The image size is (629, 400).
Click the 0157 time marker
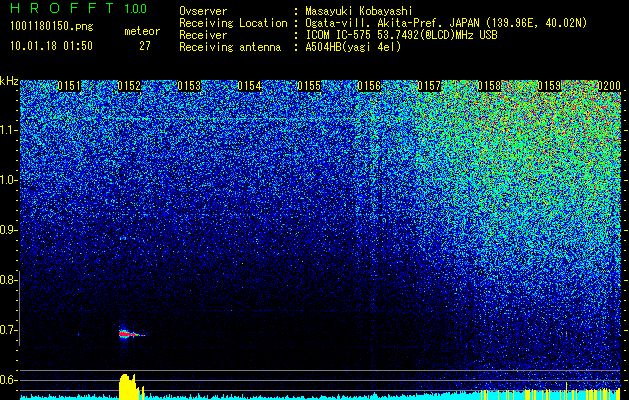coord(429,86)
